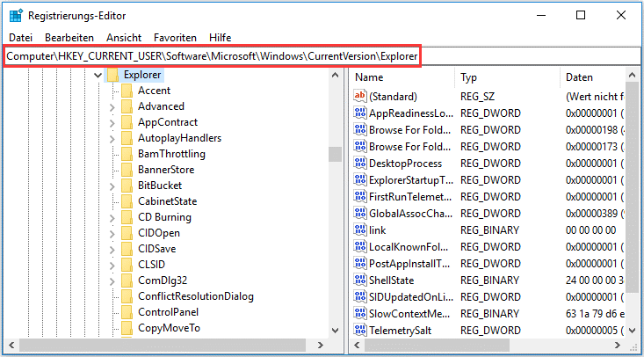Select the PostAppInstallT... value name
Viewport: 644px width, 357px height.
click(409, 264)
